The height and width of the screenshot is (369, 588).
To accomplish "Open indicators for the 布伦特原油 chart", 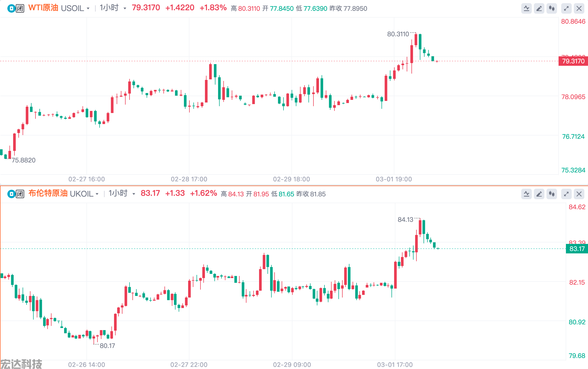I will [526, 194].
